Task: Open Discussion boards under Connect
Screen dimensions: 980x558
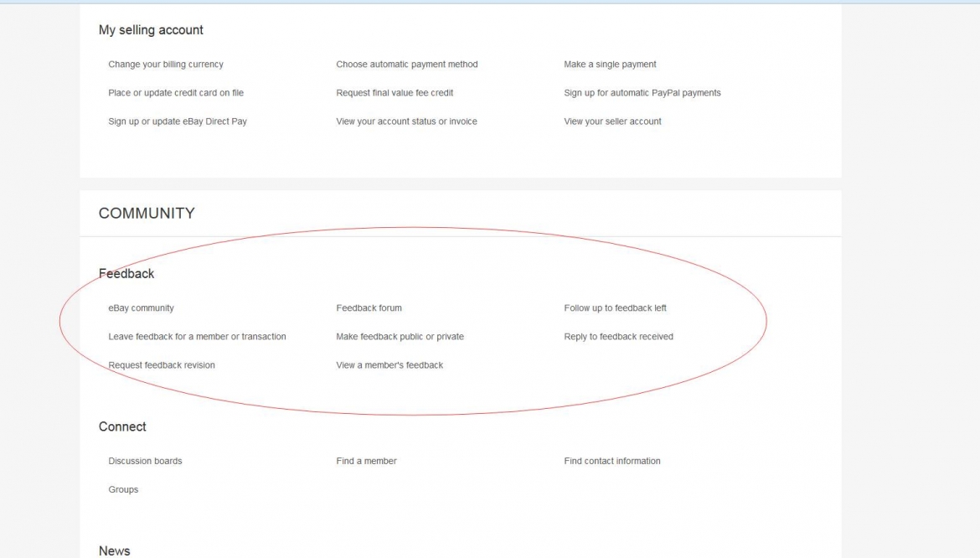Action: pyautogui.click(x=145, y=461)
